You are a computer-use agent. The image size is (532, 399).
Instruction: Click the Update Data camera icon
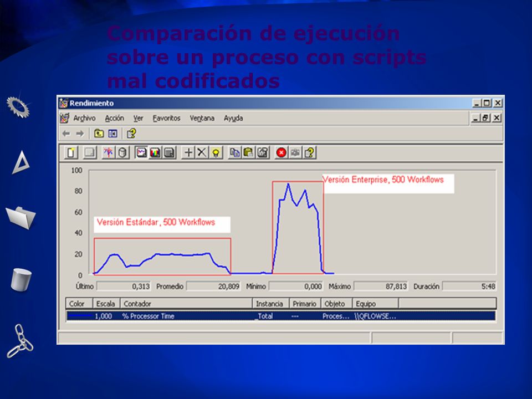(x=295, y=153)
